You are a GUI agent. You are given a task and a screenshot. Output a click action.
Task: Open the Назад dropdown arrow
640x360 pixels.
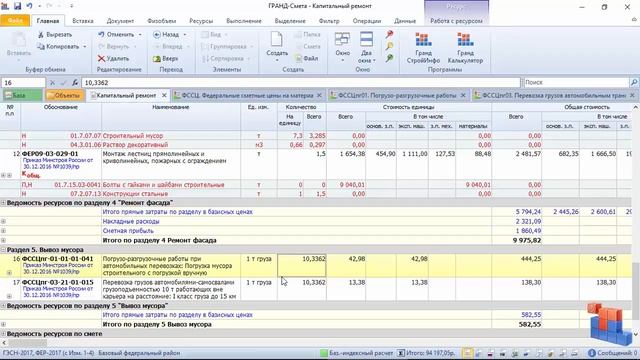point(185,35)
